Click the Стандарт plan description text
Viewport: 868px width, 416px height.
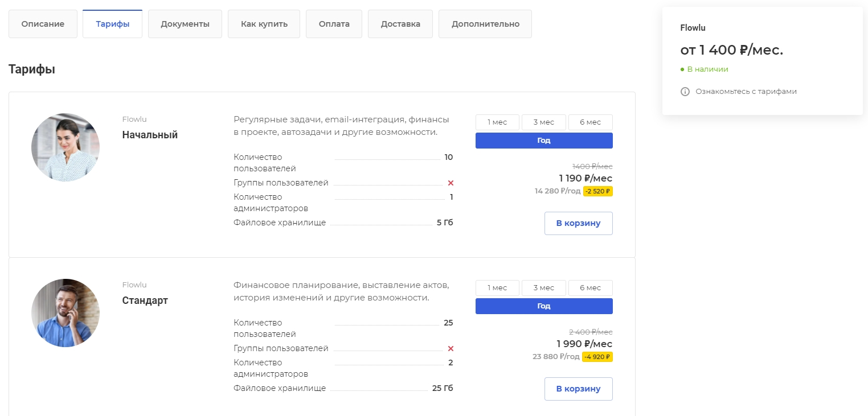pos(342,291)
